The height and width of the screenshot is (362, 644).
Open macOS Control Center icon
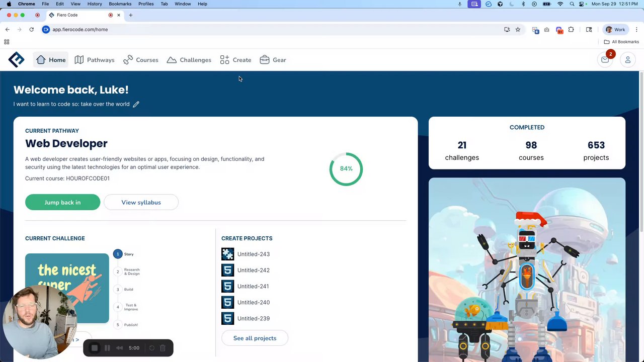click(x=582, y=4)
